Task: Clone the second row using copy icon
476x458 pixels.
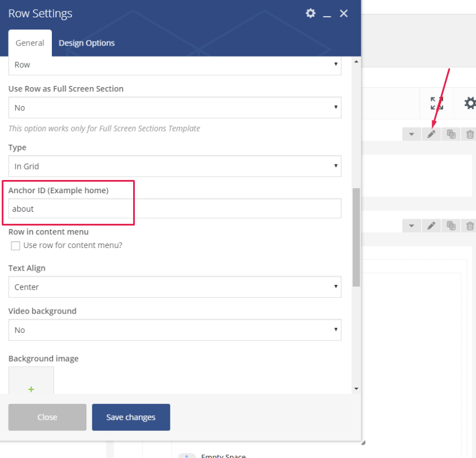Action: 451,226
